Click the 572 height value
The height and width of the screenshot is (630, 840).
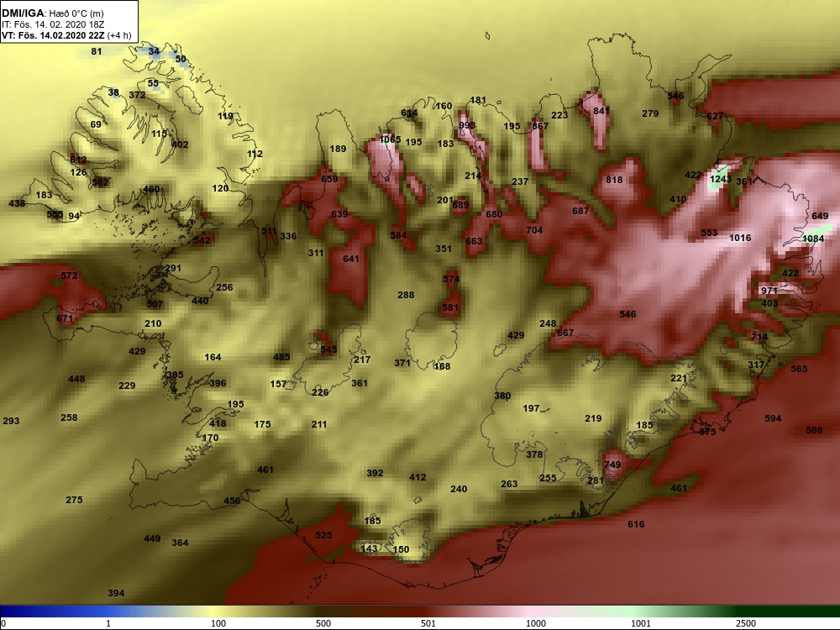[69, 276]
